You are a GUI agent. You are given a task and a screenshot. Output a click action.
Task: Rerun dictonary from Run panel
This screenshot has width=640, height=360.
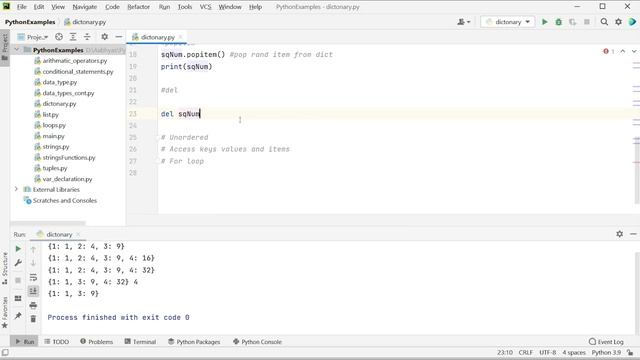18,249
